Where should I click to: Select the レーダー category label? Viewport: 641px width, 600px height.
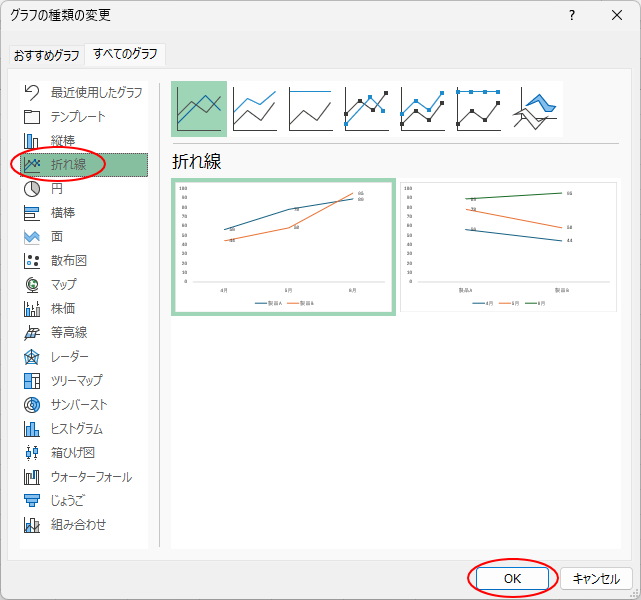(69, 357)
